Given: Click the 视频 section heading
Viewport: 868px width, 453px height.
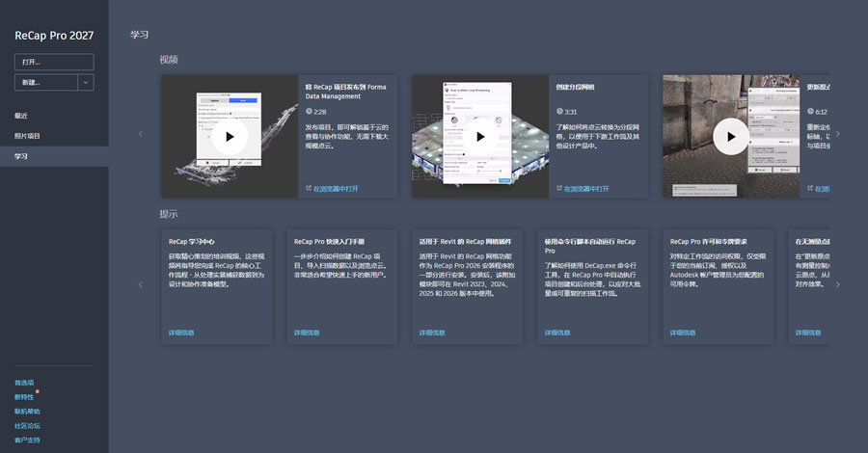Looking at the screenshot, I should (168, 59).
